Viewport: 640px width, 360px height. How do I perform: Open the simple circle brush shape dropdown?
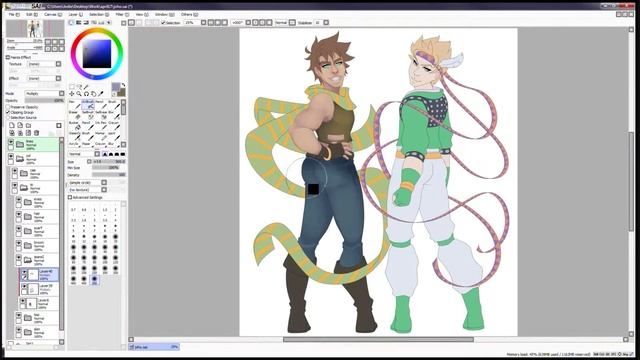(87, 183)
